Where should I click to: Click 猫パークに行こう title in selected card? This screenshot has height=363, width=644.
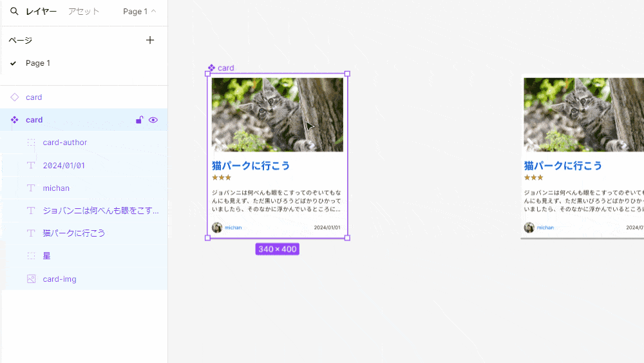(x=251, y=166)
